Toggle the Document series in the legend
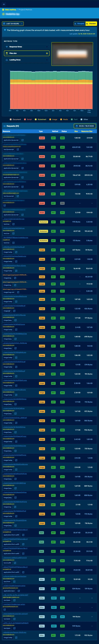The height and width of the screenshot is (644, 99). click(15, 120)
